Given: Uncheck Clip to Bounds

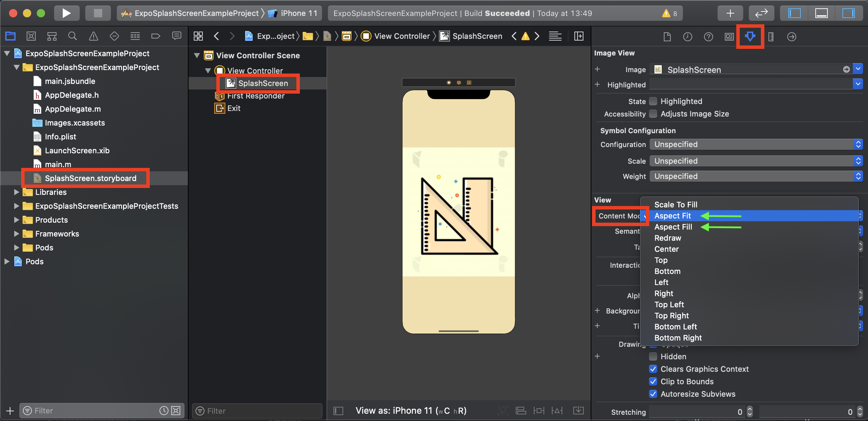Looking at the screenshot, I should (x=653, y=381).
